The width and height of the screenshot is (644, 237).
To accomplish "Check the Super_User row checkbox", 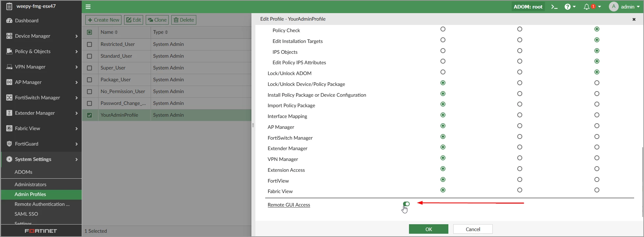I will pyautogui.click(x=89, y=68).
